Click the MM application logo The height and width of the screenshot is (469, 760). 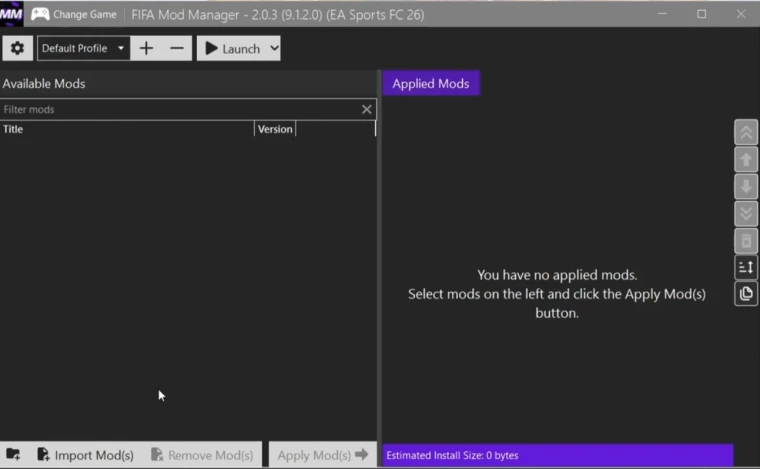[11, 14]
